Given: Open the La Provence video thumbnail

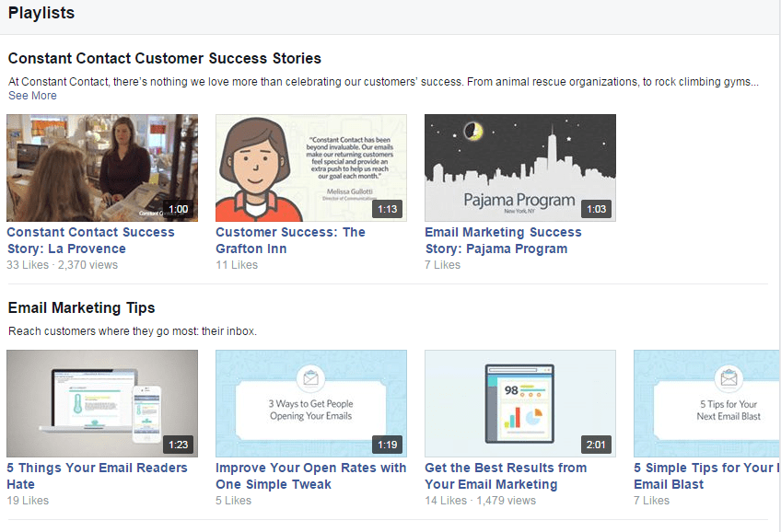Looking at the screenshot, I should [x=102, y=168].
